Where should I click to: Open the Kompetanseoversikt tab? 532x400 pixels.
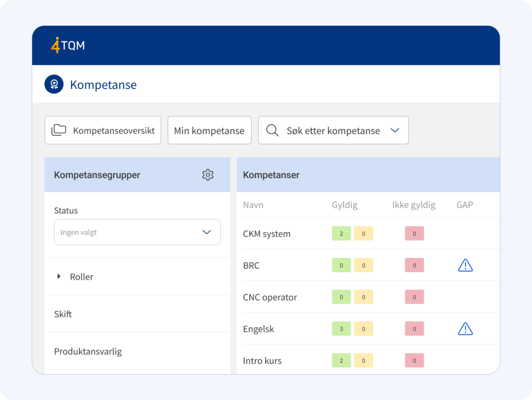coord(103,130)
